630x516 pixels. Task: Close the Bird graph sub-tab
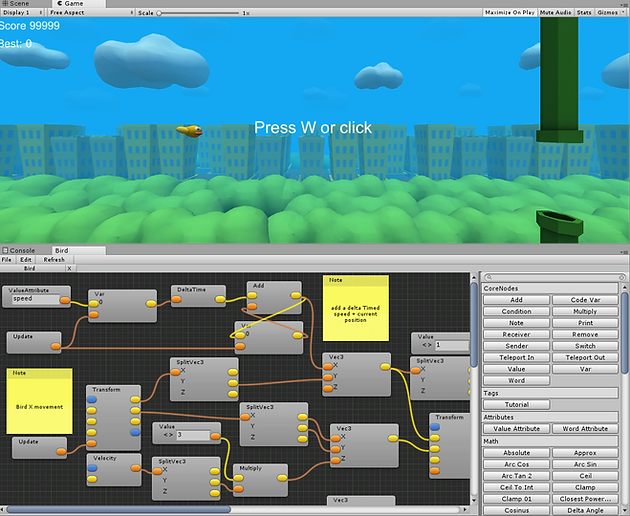[x=70, y=268]
